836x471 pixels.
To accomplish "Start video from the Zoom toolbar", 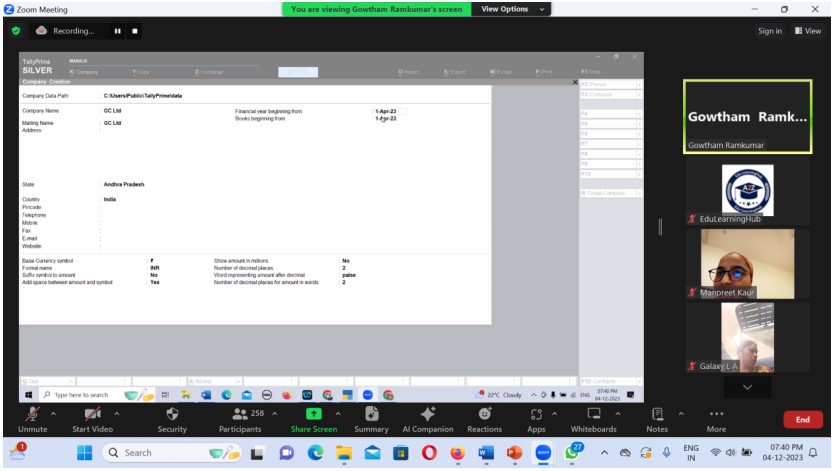I will point(93,415).
